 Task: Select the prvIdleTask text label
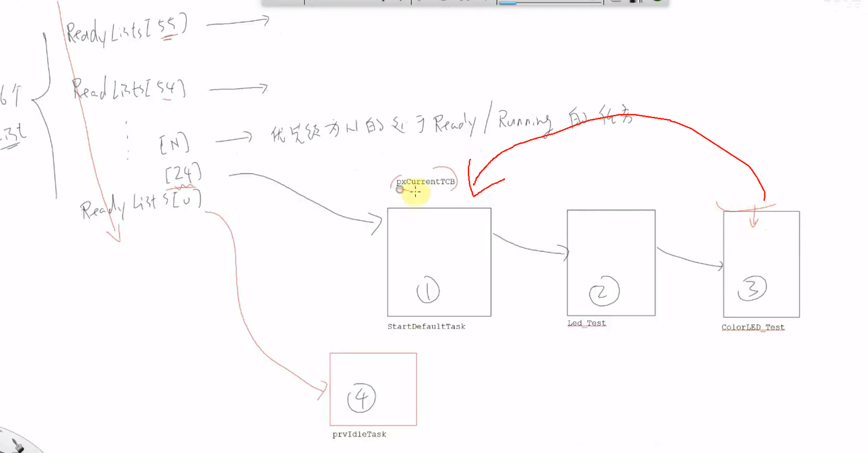(x=359, y=434)
